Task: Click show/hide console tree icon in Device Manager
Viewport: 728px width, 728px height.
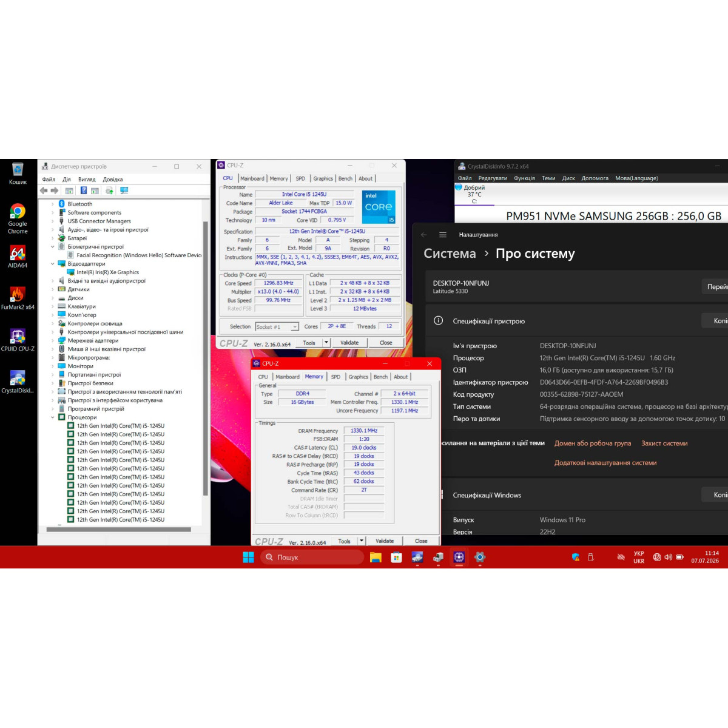Action: coord(69,190)
